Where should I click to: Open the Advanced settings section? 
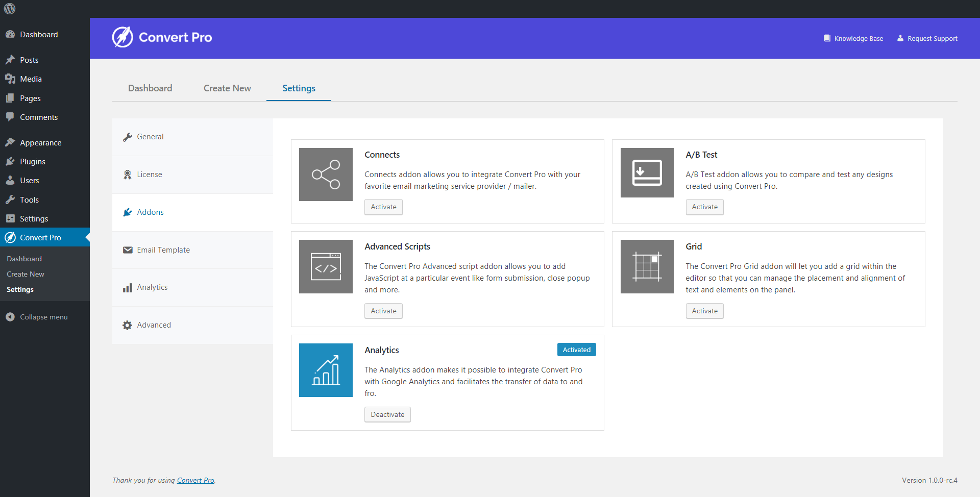(x=192, y=325)
